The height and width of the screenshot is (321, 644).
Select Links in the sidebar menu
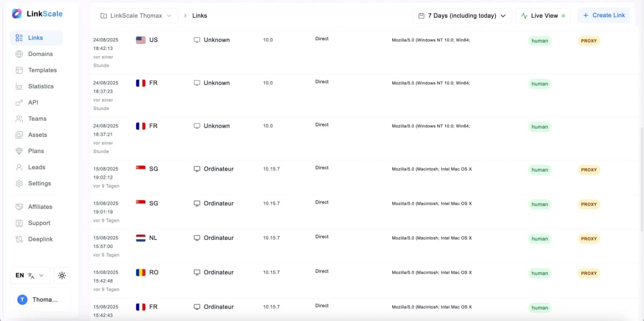(x=36, y=38)
